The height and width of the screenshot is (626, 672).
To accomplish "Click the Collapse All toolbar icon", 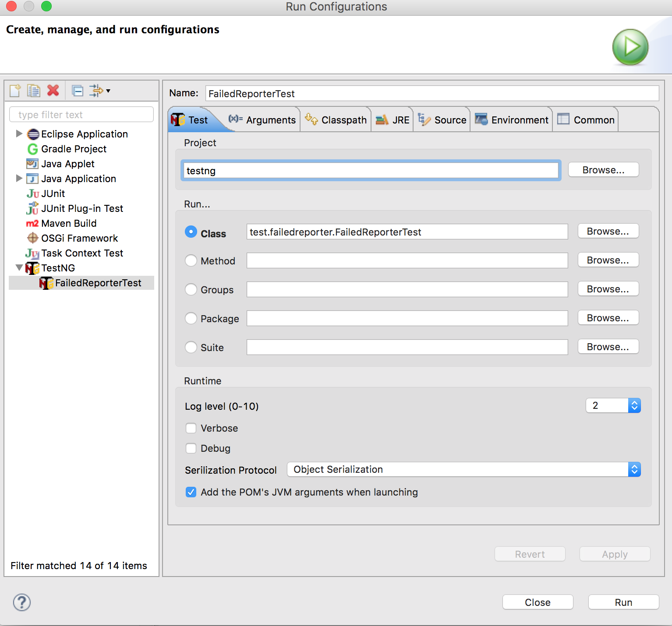I will click(78, 91).
